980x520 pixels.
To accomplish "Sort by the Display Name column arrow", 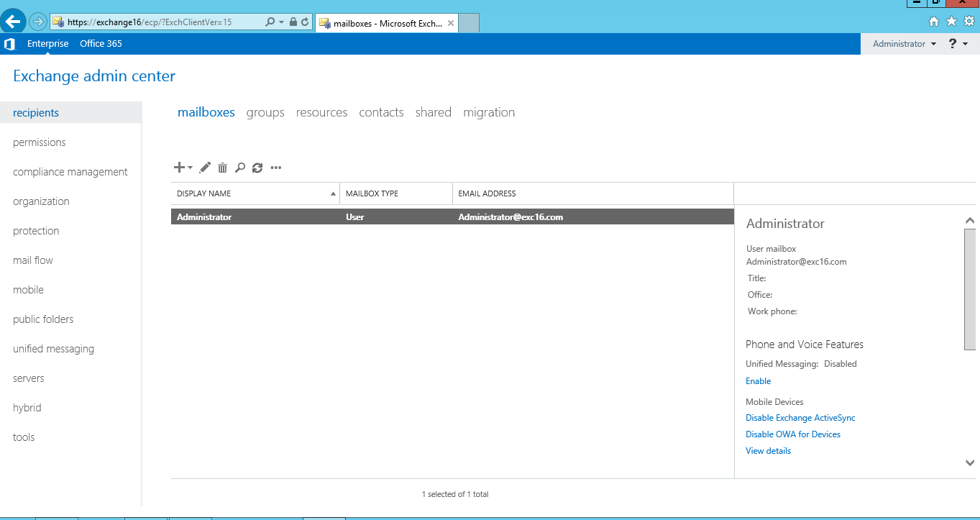I will pyautogui.click(x=333, y=193).
